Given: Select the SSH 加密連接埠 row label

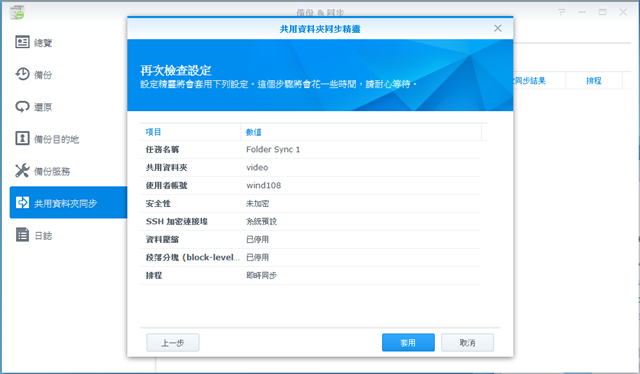Looking at the screenshot, I should 177,221.
